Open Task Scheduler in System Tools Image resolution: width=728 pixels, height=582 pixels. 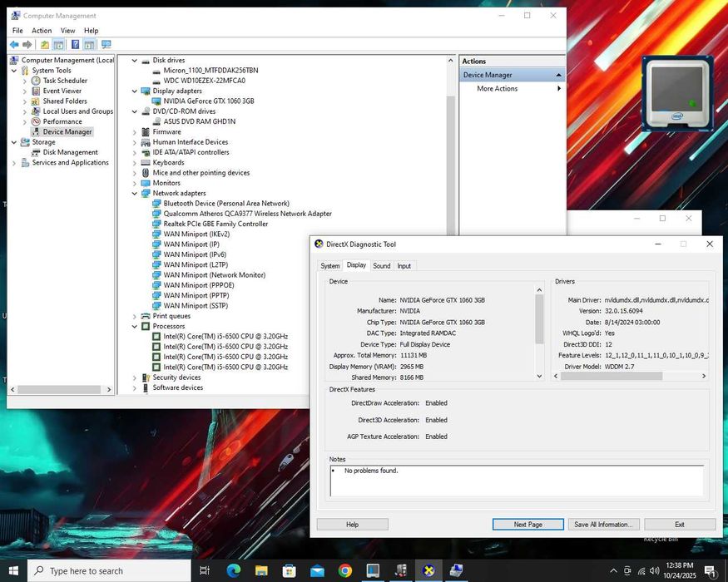point(65,81)
